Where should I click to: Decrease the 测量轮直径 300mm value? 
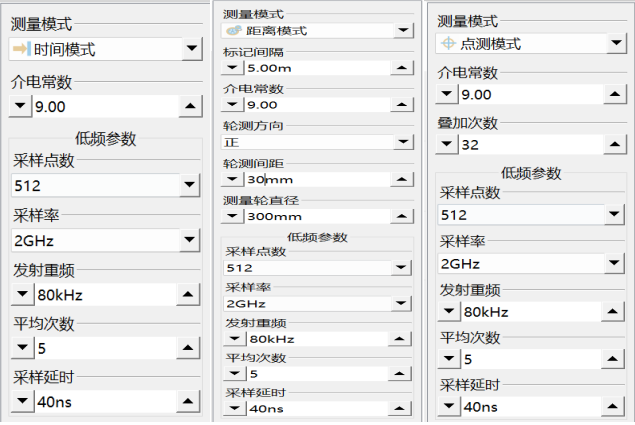pos(231,216)
